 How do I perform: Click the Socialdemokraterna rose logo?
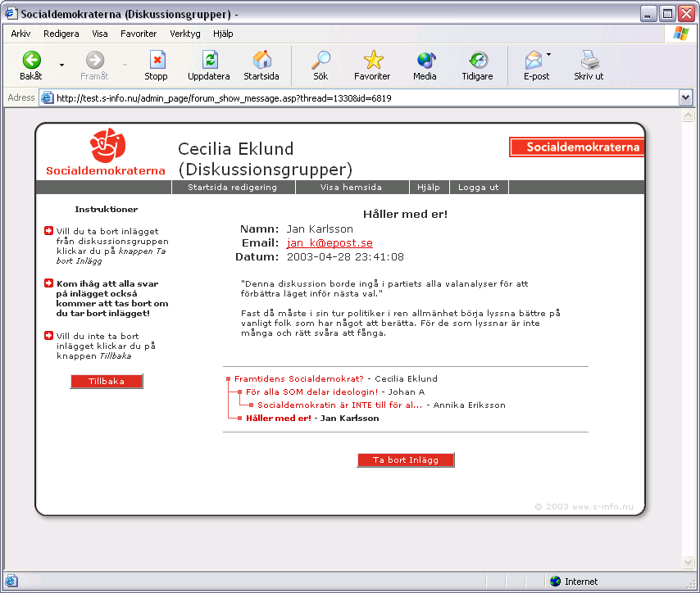point(107,146)
